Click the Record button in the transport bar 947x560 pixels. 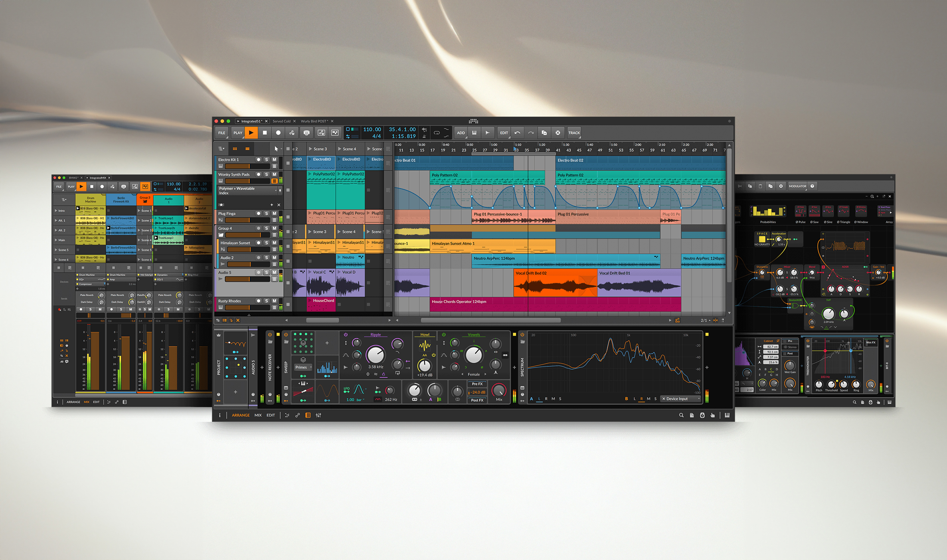click(x=278, y=133)
